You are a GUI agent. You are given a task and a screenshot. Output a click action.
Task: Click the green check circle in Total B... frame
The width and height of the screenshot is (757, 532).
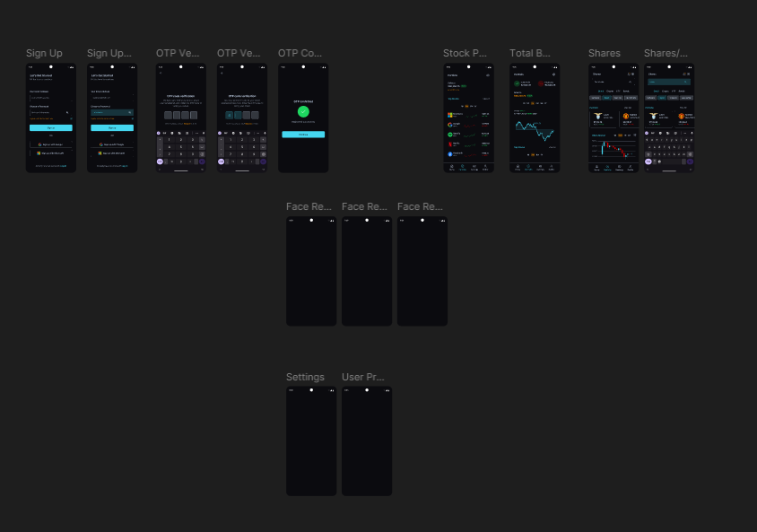(x=517, y=83)
